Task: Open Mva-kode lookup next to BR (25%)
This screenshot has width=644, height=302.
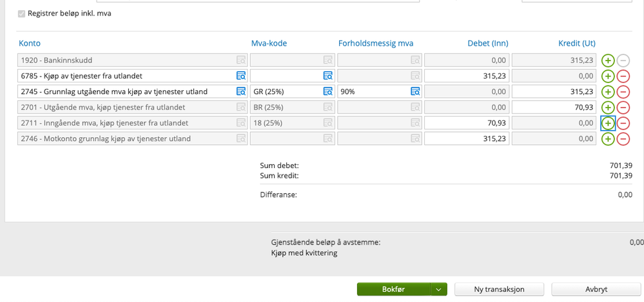Action: click(327, 107)
